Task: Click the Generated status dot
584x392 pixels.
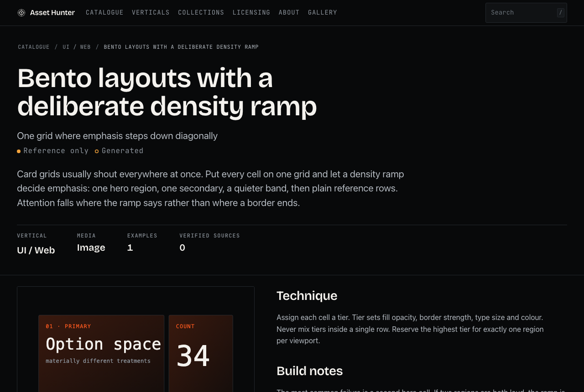Action: pyautogui.click(x=97, y=151)
